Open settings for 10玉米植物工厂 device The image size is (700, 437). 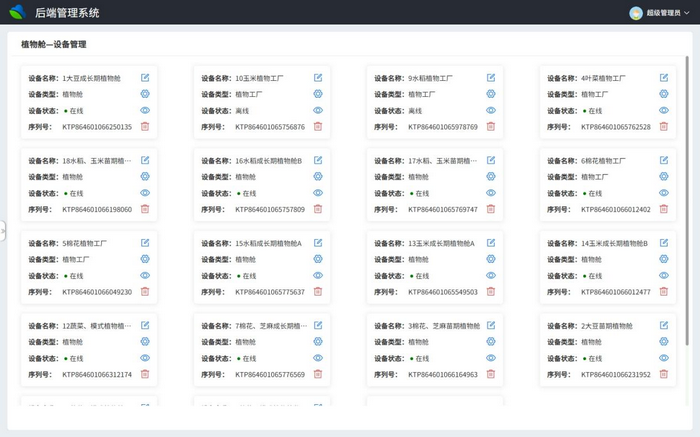tap(318, 94)
